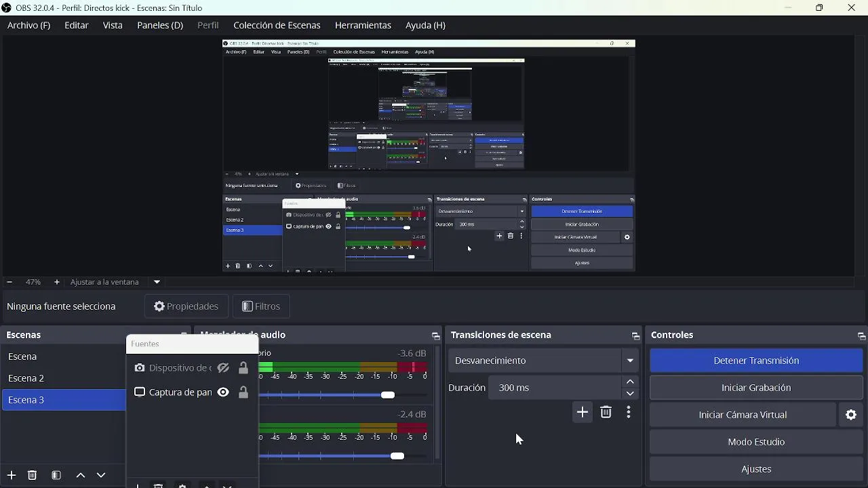Select Escena in the scenes list
868x488 pixels.
pos(64,357)
